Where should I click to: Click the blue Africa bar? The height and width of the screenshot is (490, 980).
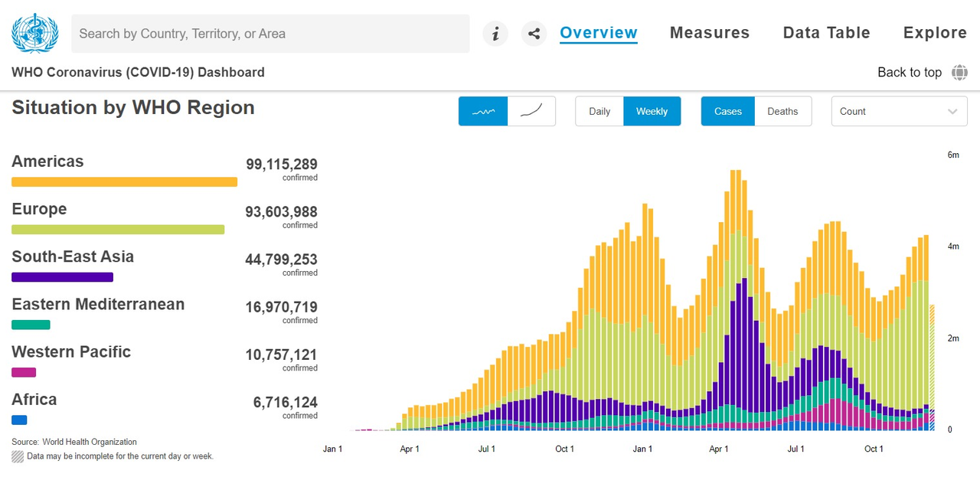pyautogui.click(x=19, y=420)
